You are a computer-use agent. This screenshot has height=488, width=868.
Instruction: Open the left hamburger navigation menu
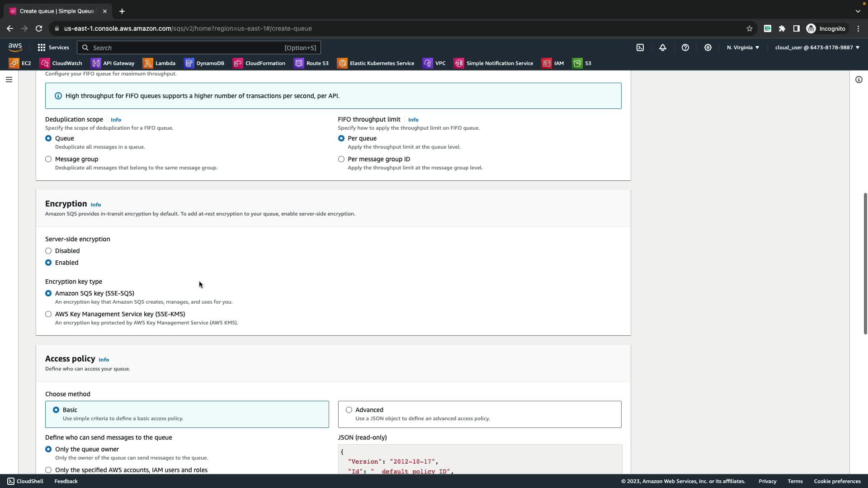[9, 80]
